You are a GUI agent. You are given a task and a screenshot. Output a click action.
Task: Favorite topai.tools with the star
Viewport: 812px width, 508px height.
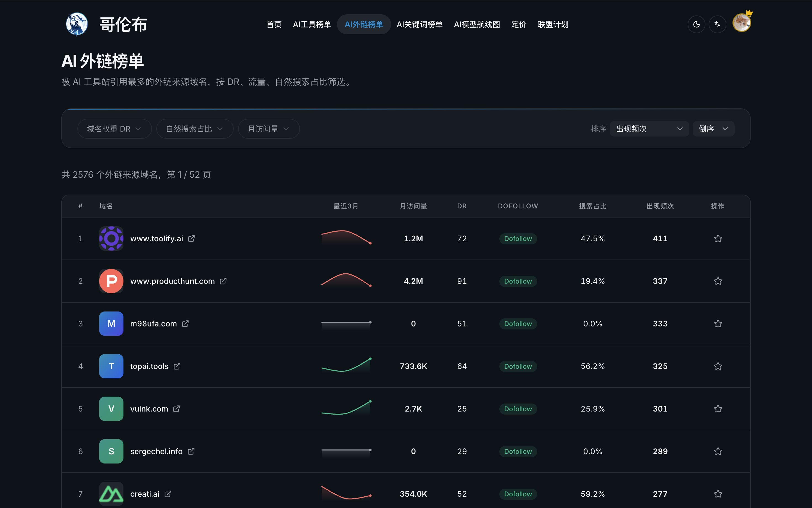point(718,366)
